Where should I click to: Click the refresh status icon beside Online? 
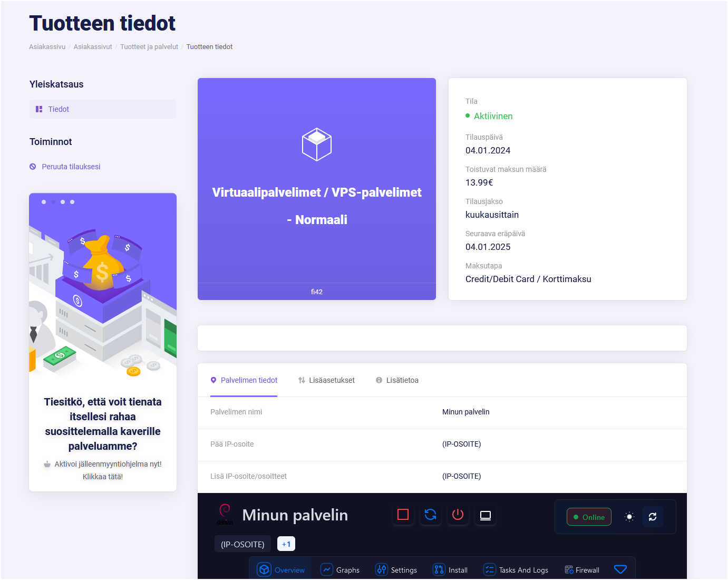tap(652, 517)
